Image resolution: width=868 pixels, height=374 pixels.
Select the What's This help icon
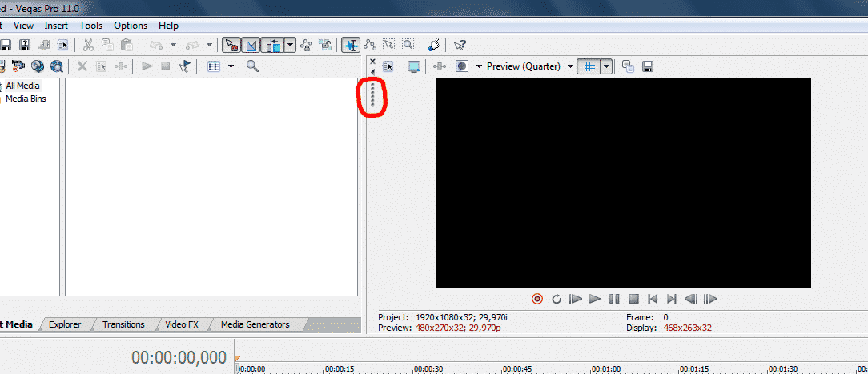(460, 46)
